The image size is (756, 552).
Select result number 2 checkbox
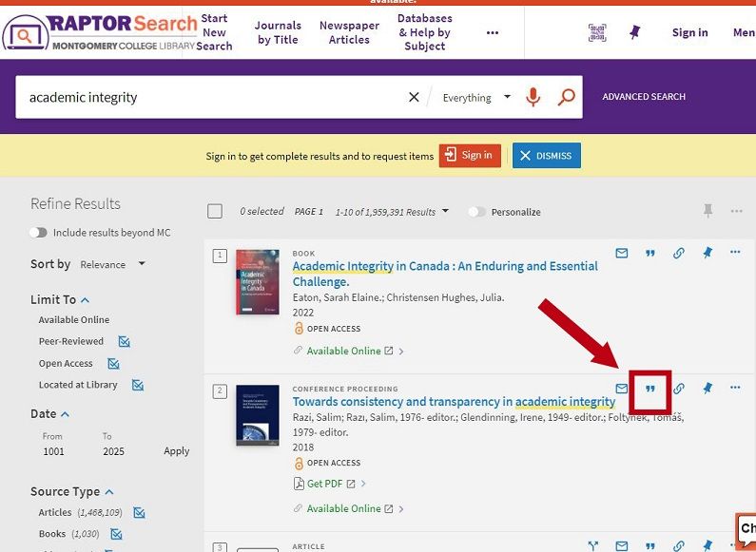220,390
